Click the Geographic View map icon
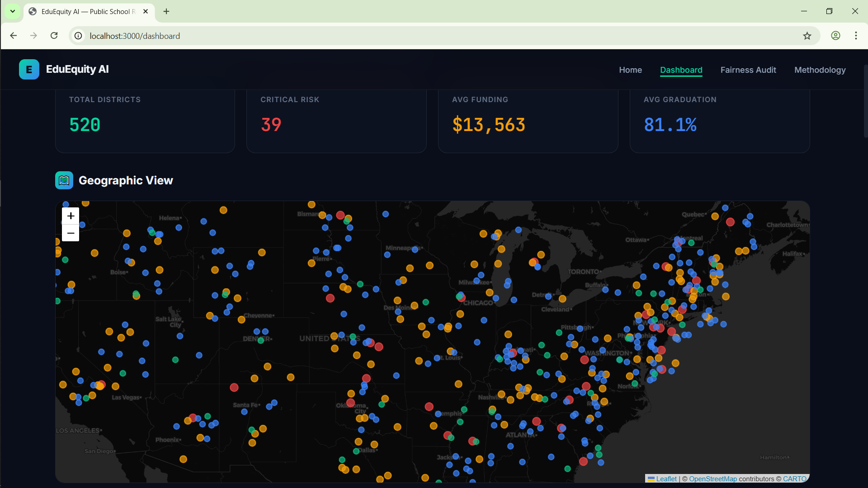Image resolution: width=868 pixels, height=488 pixels. click(64, 180)
